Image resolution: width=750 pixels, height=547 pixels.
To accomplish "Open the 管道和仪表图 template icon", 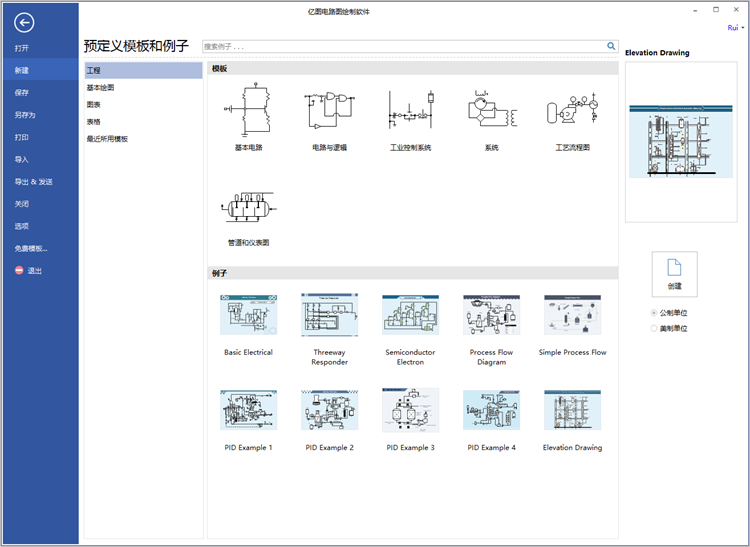I will pos(248,207).
